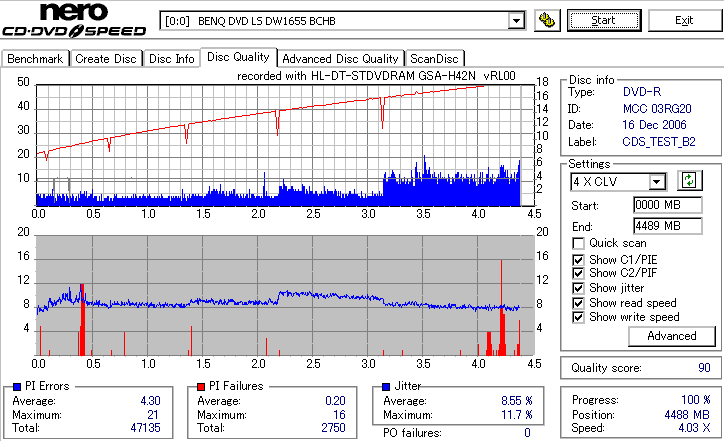Toggle Show C2/PIF checkbox
Image resolution: width=724 pixels, height=441 pixels.
[x=578, y=273]
